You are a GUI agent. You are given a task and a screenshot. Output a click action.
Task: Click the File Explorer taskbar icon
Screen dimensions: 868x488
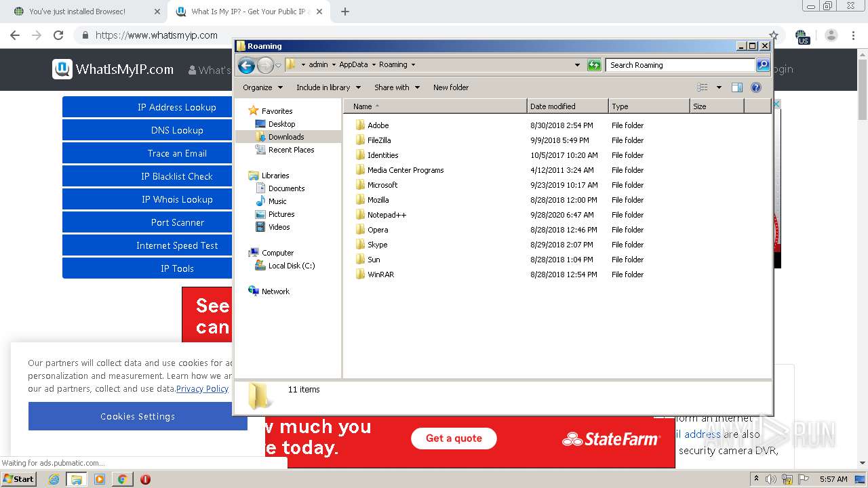[x=77, y=479]
